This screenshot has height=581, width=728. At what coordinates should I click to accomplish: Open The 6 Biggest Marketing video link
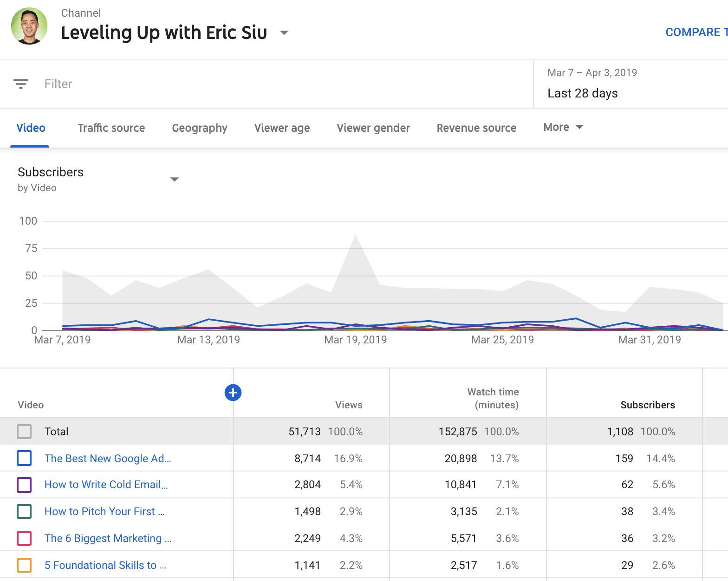[108, 538]
